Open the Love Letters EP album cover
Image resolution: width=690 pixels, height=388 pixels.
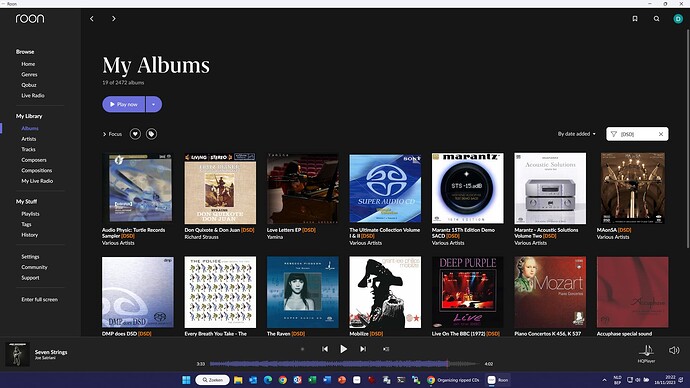[303, 188]
